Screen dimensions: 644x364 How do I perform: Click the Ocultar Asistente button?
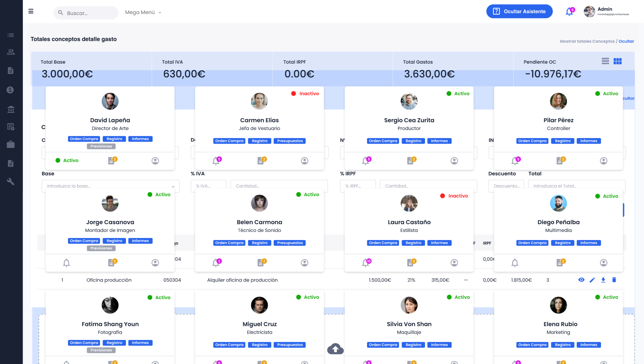click(x=519, y=11)
